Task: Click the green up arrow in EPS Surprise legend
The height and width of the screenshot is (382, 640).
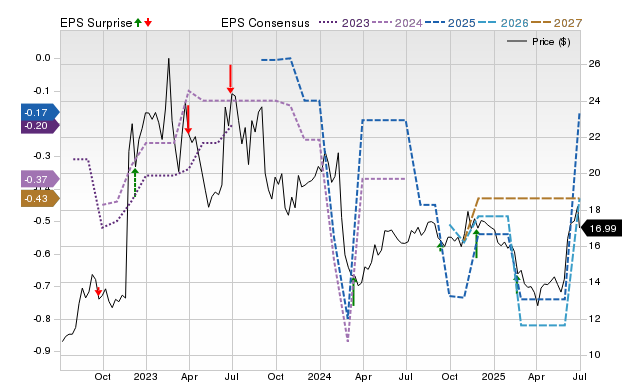Action: (138, 23)
